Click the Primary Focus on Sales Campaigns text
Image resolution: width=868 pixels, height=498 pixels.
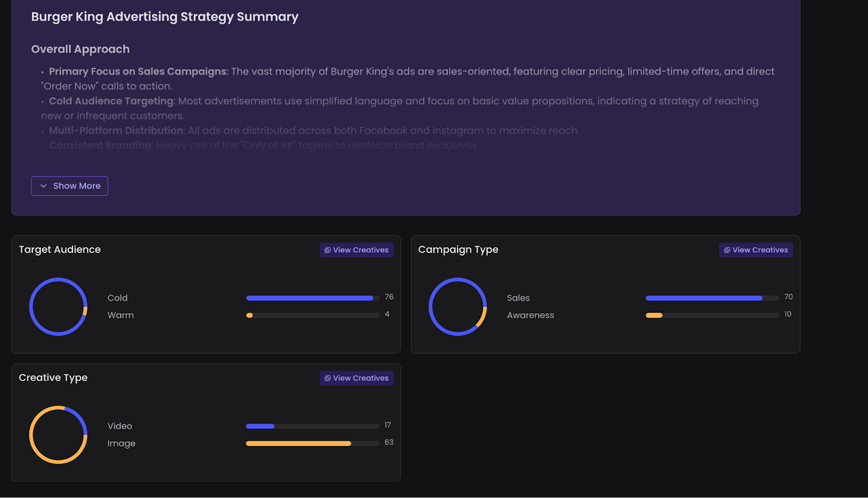(x=138, y=71)
